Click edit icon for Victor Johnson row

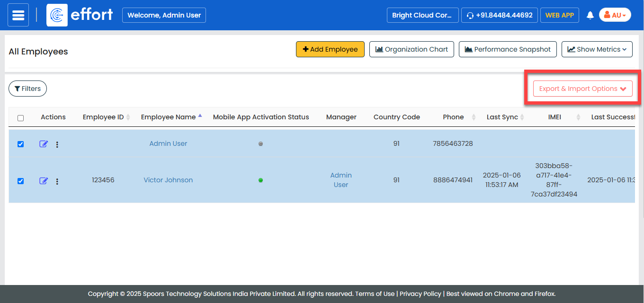[44, 181]
